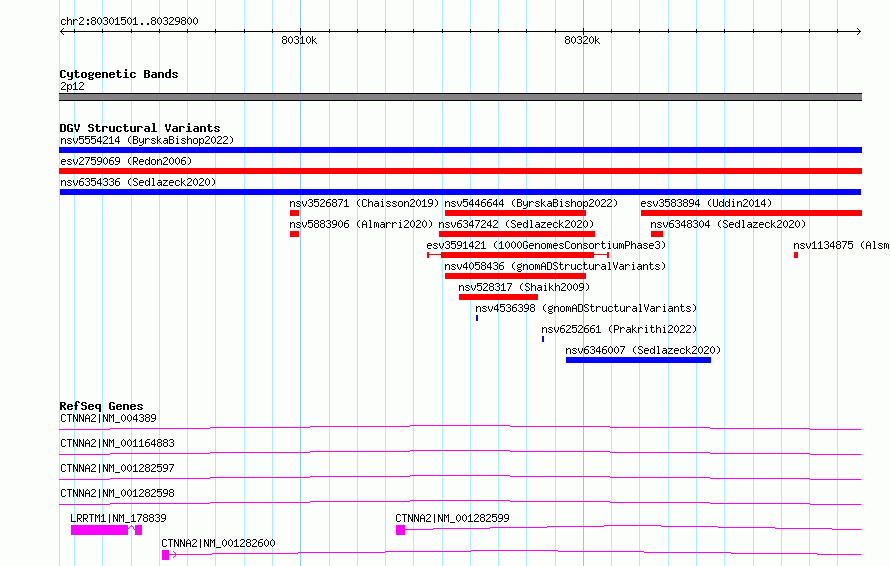Click the nsv6354336 (Sedlazeck2020) blue variant bar
Viewport: 890px width, 566px height.
point(460,192)
